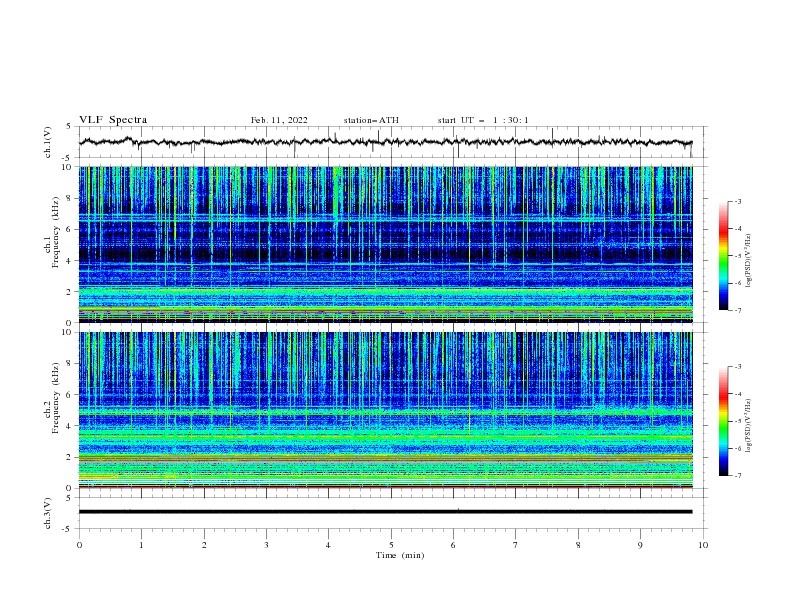Click the start UT time label
Image resolution: width=792 pixels, height=612 pixels.
pos(483,120)
